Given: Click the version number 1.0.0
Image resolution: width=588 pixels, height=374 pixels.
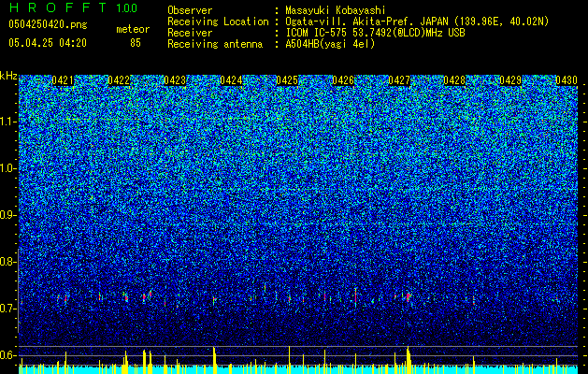Looking at the screenshot, I should [x=127, y=8].
